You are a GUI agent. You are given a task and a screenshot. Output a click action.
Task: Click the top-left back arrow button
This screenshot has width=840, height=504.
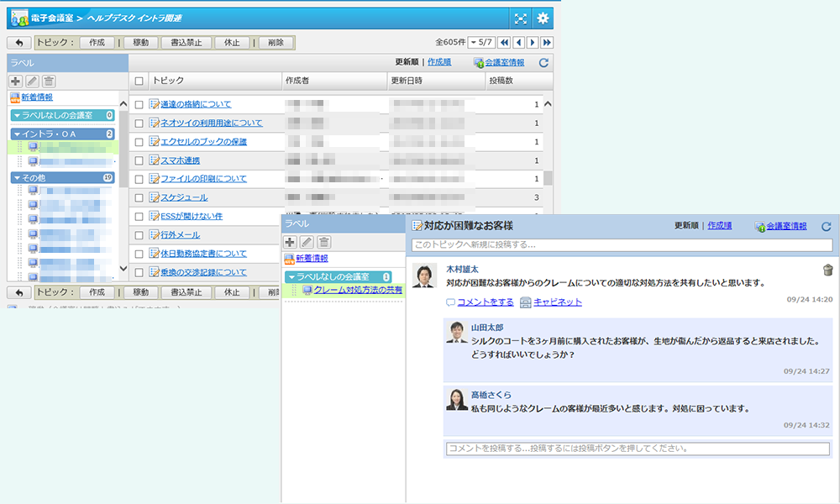click(19, 42)
